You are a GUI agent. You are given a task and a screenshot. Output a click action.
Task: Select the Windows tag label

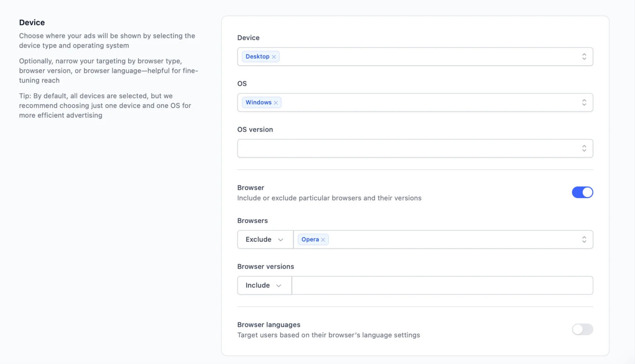[x=258, y=102]
